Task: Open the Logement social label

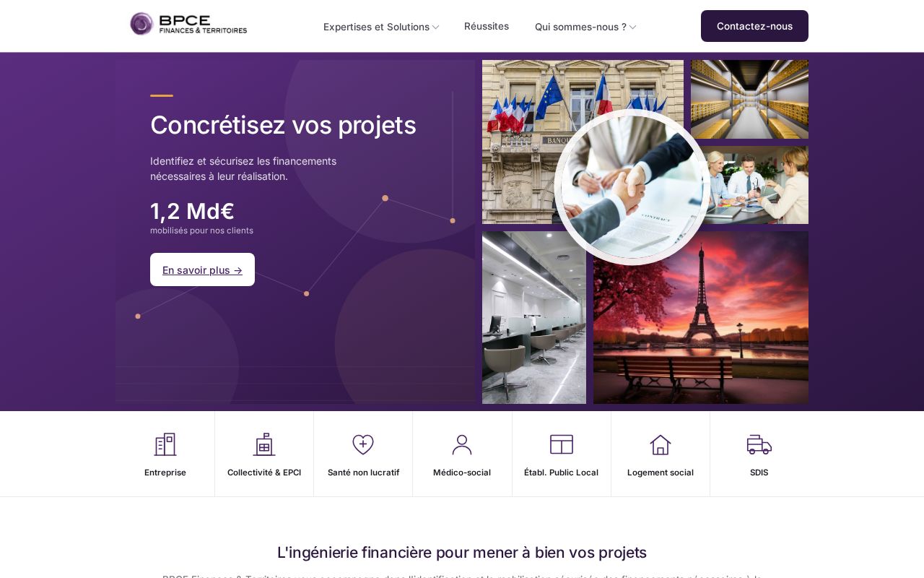Action: coord(661,473)
